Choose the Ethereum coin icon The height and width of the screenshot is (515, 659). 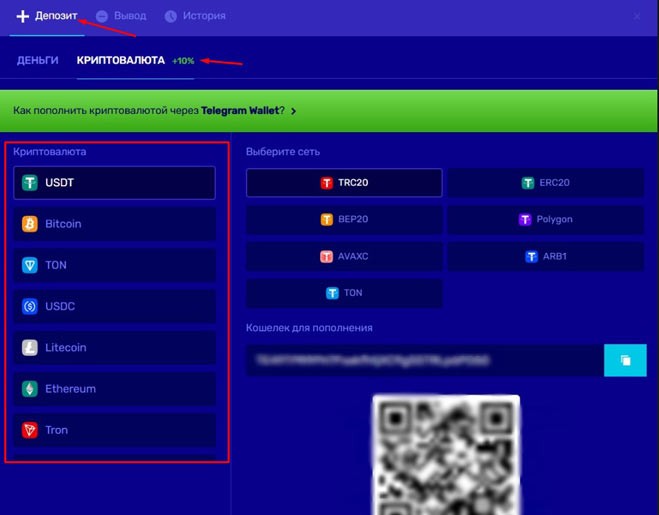(x=30, y=389)
